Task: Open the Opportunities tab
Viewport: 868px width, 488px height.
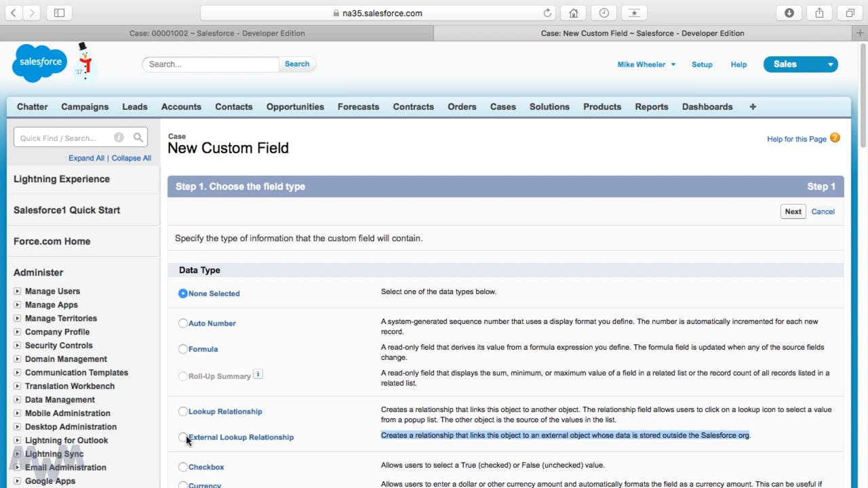Action: click(x=295, y=106)
